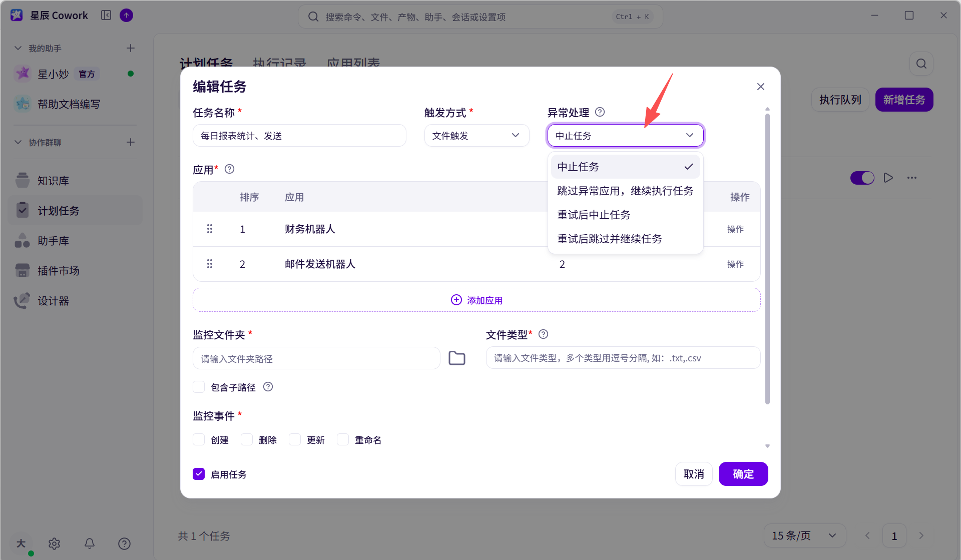
Task: Open the 15 条/页 page size dropdown
Action: coord(805,536)
